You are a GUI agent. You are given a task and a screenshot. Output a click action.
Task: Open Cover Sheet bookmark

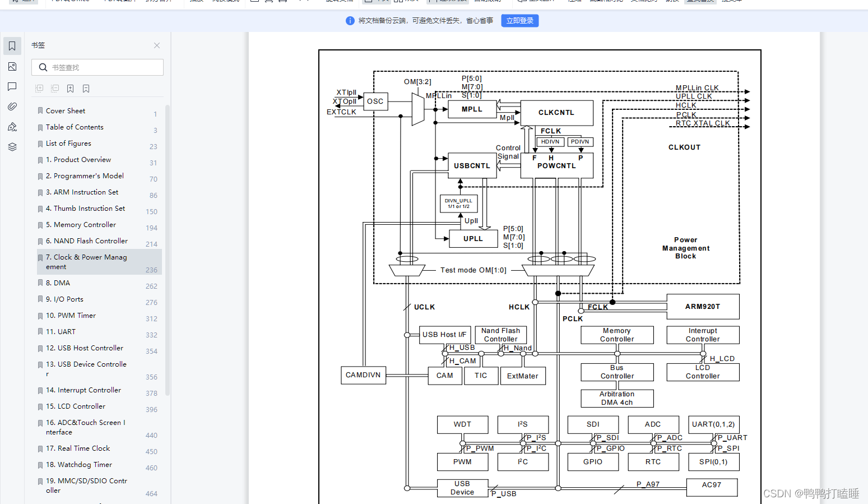[x=66, y=111]
